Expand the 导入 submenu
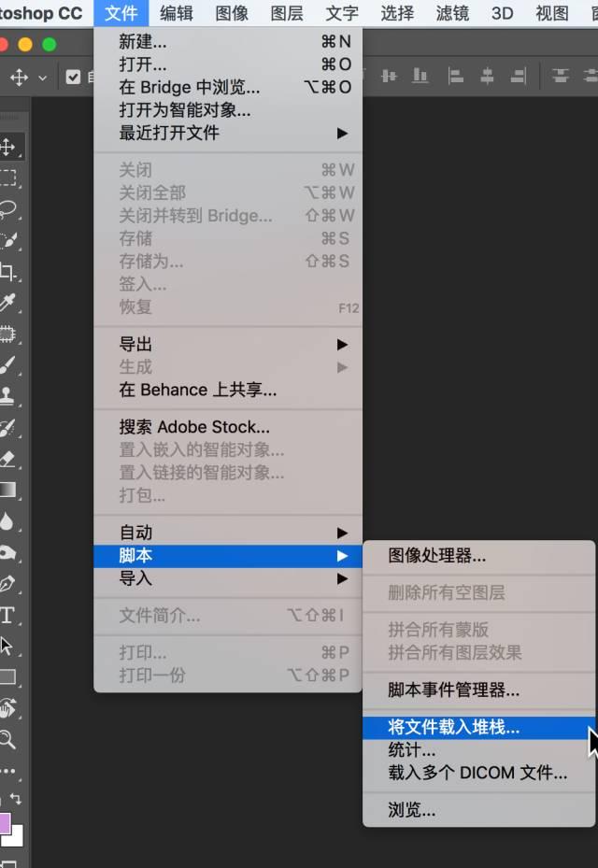 (228, 579)
